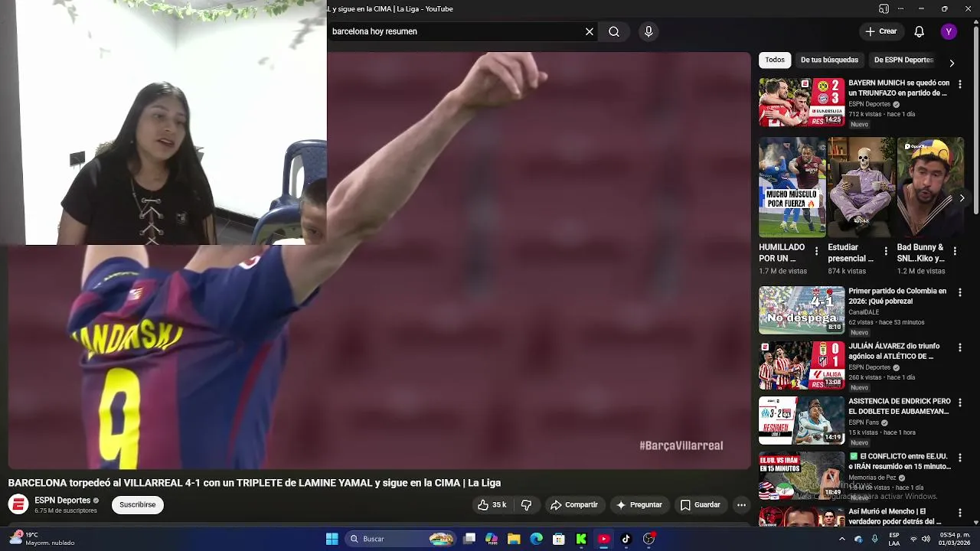Click the magnifying glass search icon
Image resolution: width=980 pixels, height=551 pixels.
pos(614,31)
